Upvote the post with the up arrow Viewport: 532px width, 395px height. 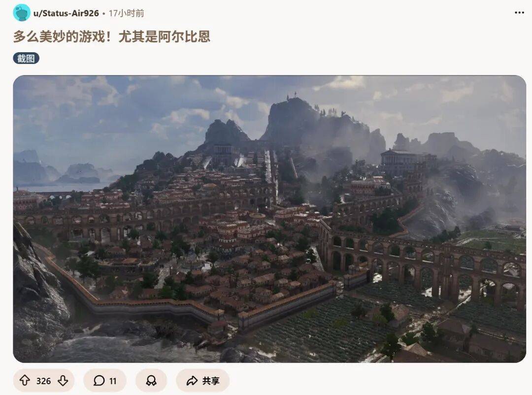pos(25,380)
